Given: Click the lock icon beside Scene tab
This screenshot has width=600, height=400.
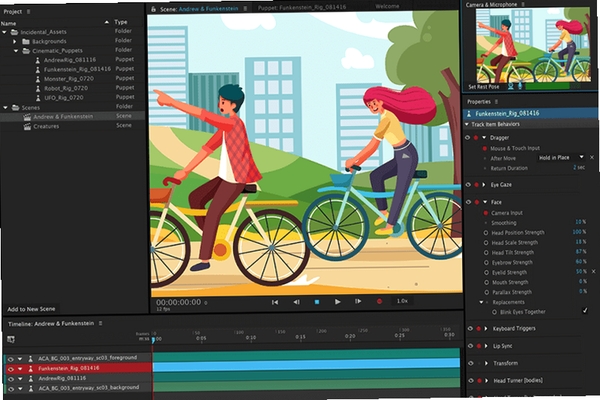Looking at the screenshot, I should tap(153, 9).
